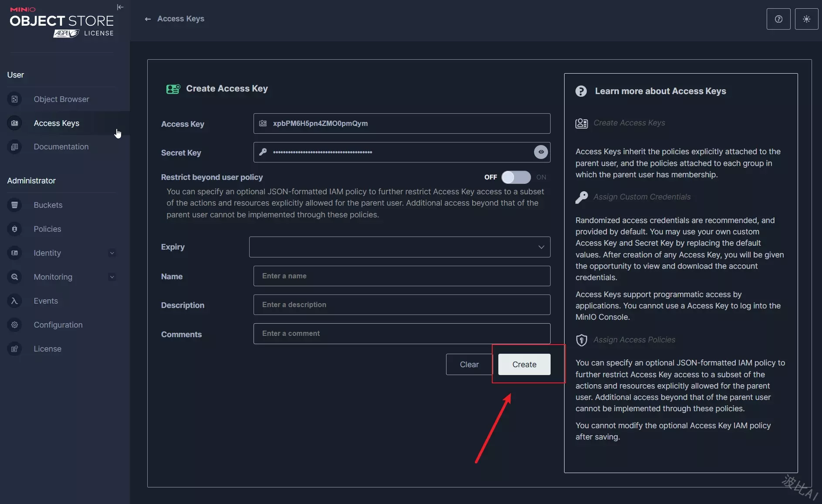Click the Configuration gear icon
The width and height of the screenshot is (822, 504).
pos(15,325)
